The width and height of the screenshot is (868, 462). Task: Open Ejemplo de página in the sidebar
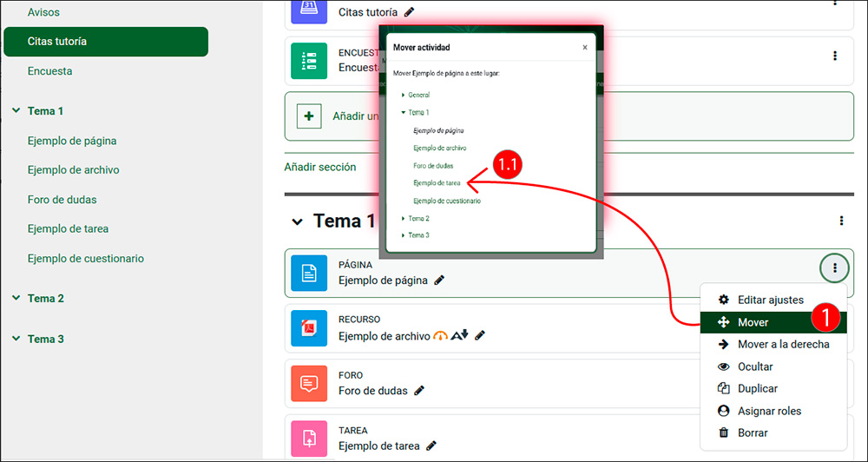(x=72, y=141)
